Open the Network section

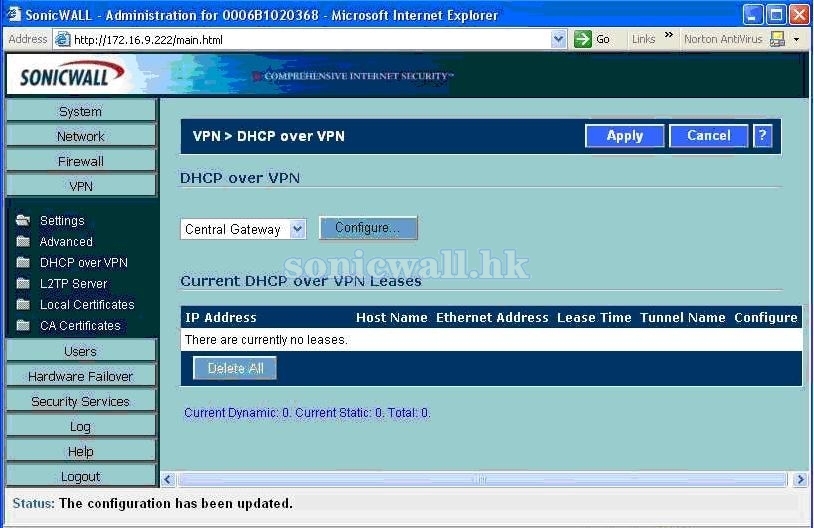[80, 136]
